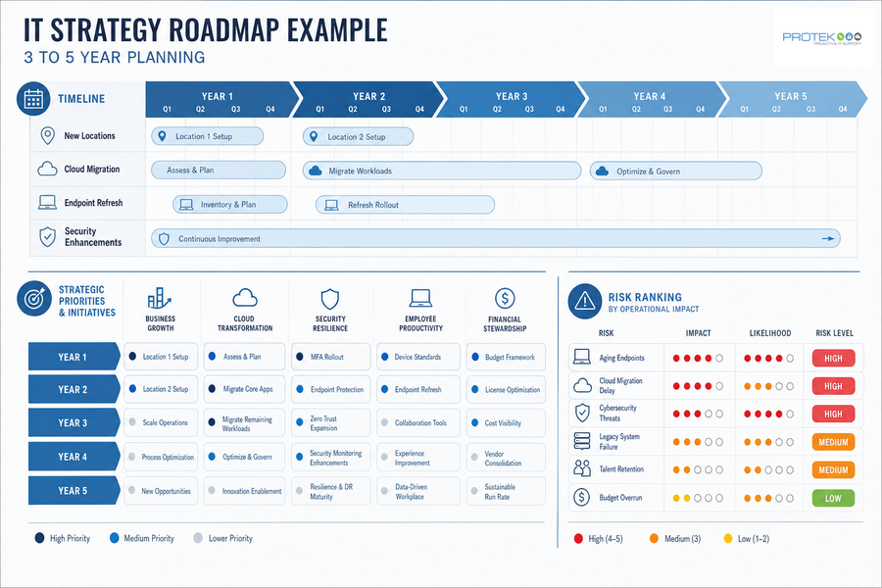Click the Data-Driven Workplace cell
Viewport: 882px width, 588px height.
click(x=418, y=491)
